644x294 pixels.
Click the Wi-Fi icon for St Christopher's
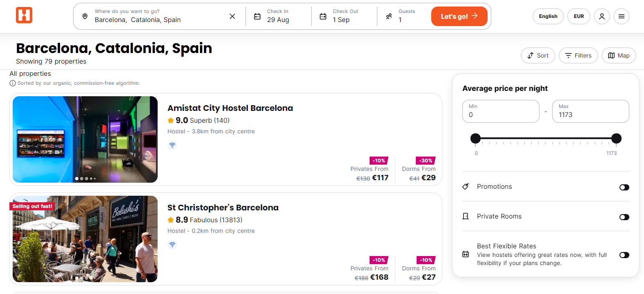click(172, 245)
